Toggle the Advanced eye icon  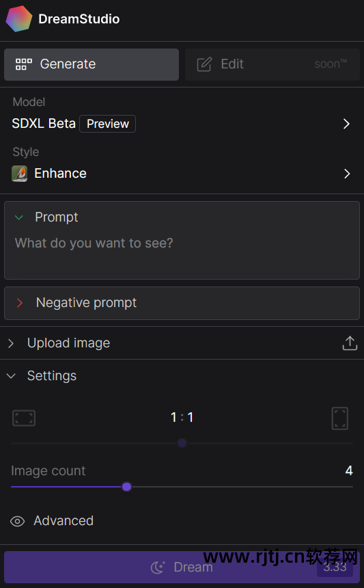pyautogui.click(x=17, y=521)
